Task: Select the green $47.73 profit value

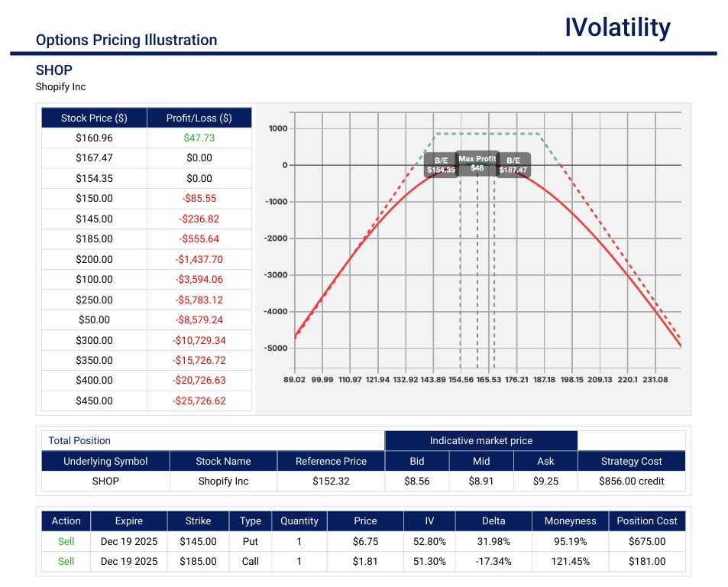Action: 199,138
